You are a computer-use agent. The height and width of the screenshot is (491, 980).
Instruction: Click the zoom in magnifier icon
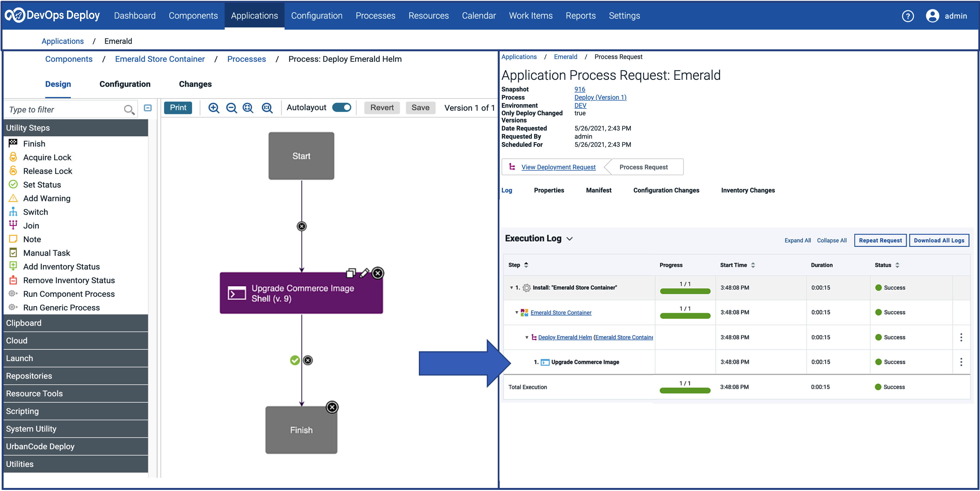click(214, 108)
